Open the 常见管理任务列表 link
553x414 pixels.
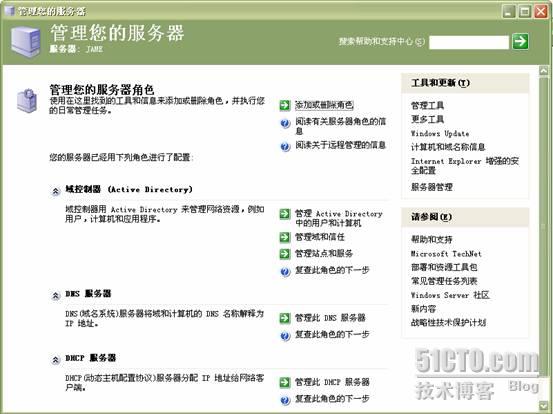tap(444, 281)
